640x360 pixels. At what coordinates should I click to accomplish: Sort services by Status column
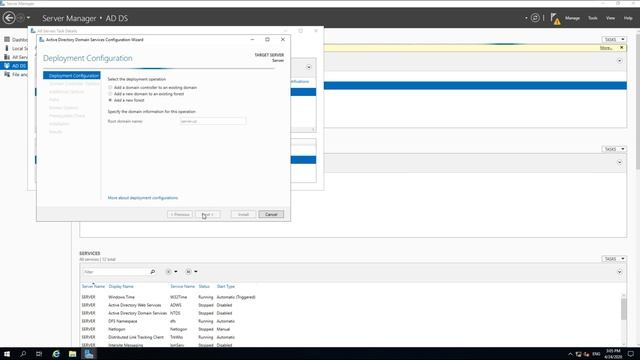tap(204, 287)
